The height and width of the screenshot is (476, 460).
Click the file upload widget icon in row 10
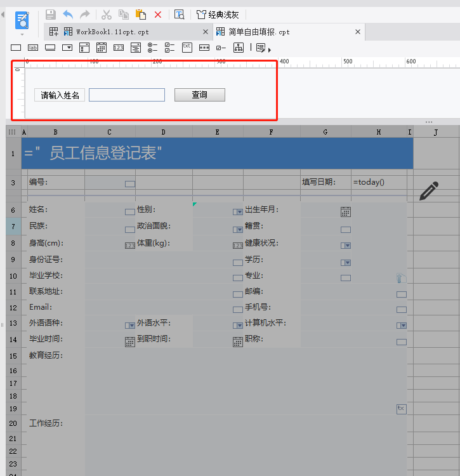[401, 278]
